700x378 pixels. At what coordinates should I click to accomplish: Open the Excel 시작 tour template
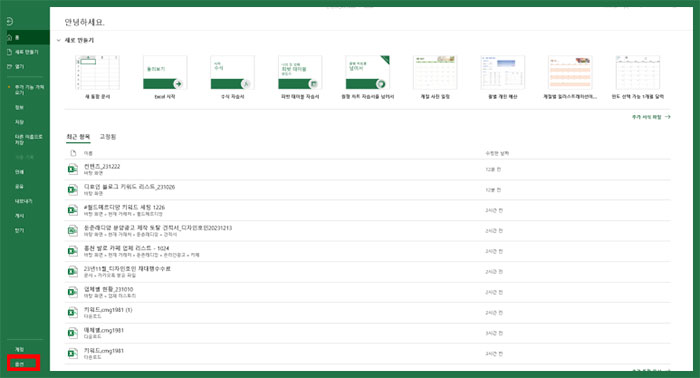tap(165, 77)
